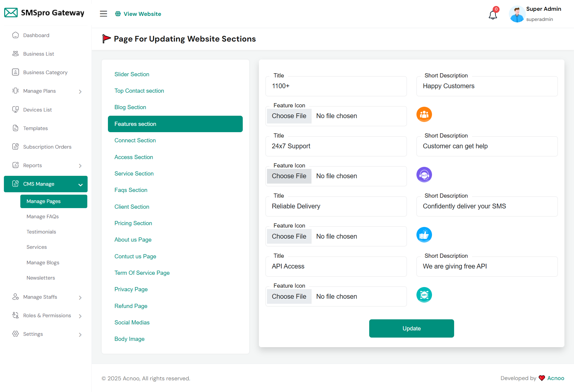
Task: Select the Slider Section tab
Action: 132,74
